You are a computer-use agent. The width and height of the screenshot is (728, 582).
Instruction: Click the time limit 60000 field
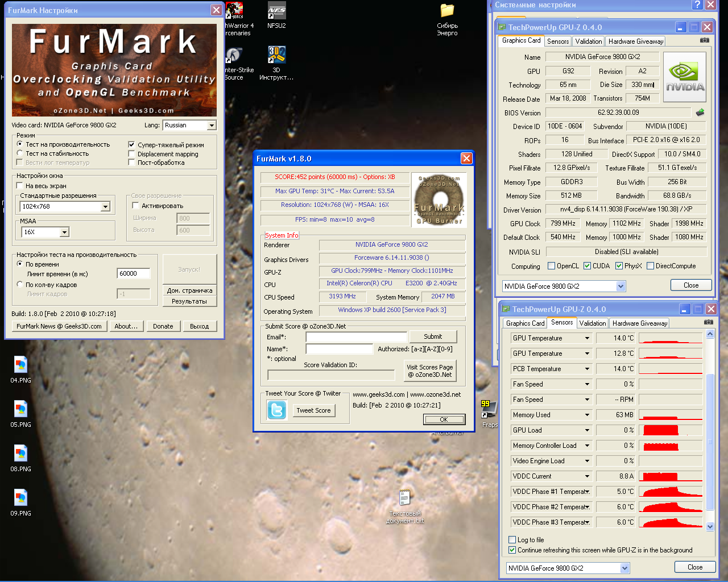click(134, 273)
